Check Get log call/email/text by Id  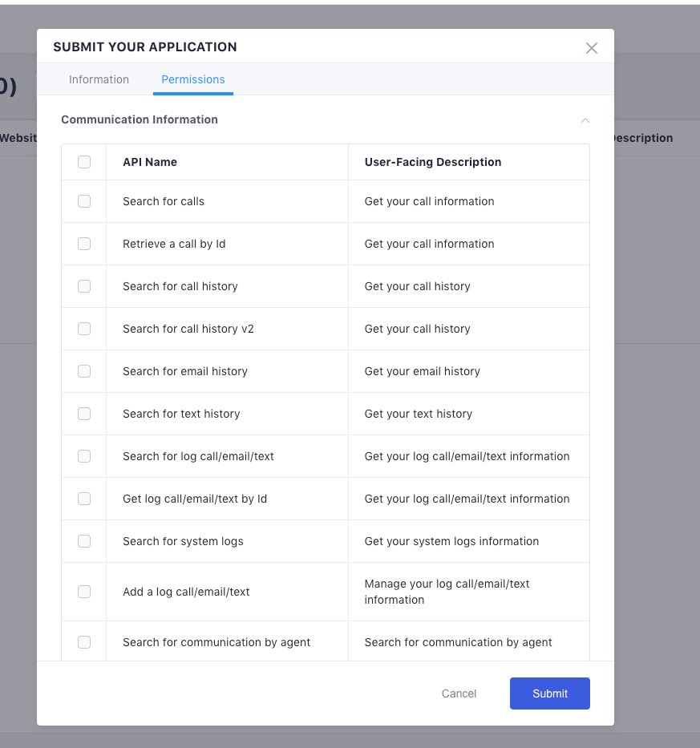click(x=84, y=499)
